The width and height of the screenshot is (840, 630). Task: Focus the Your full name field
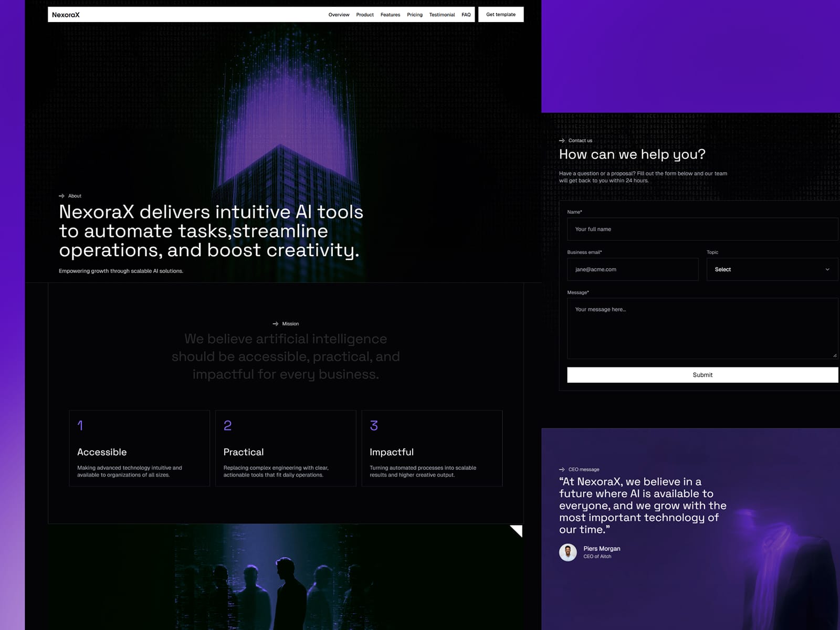tap(702, 229)
